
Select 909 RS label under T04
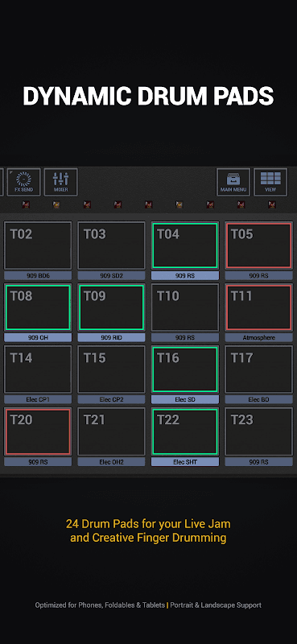(x=185, y=275)
